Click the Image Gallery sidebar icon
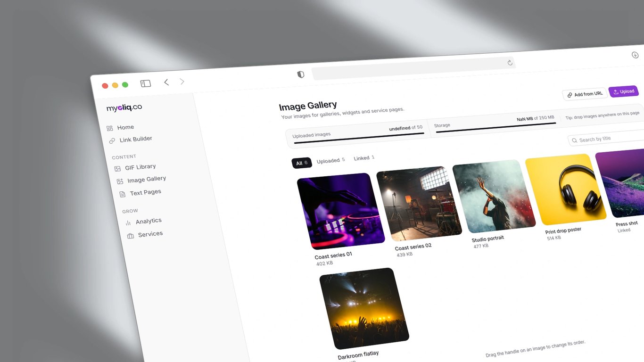 [120, 181]
